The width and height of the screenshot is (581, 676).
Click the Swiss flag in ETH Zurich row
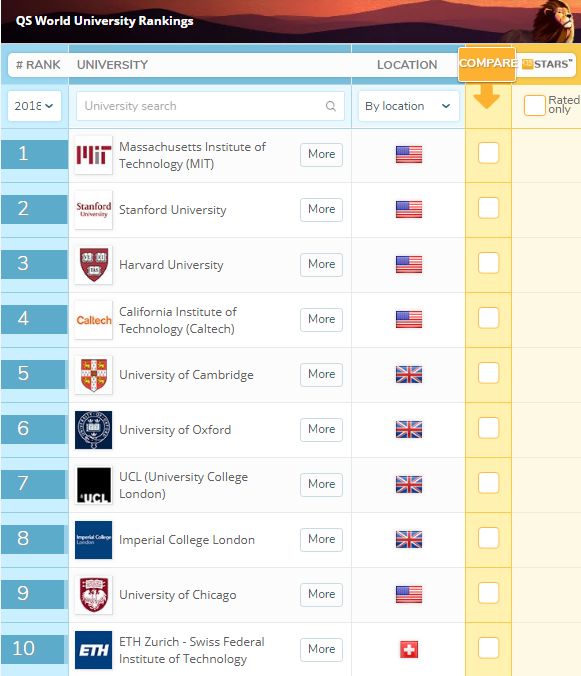(x=409, y=649)
